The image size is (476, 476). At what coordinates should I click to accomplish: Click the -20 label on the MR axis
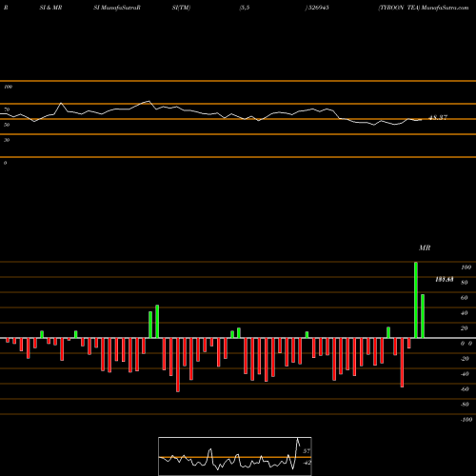(x=465, y=359)
